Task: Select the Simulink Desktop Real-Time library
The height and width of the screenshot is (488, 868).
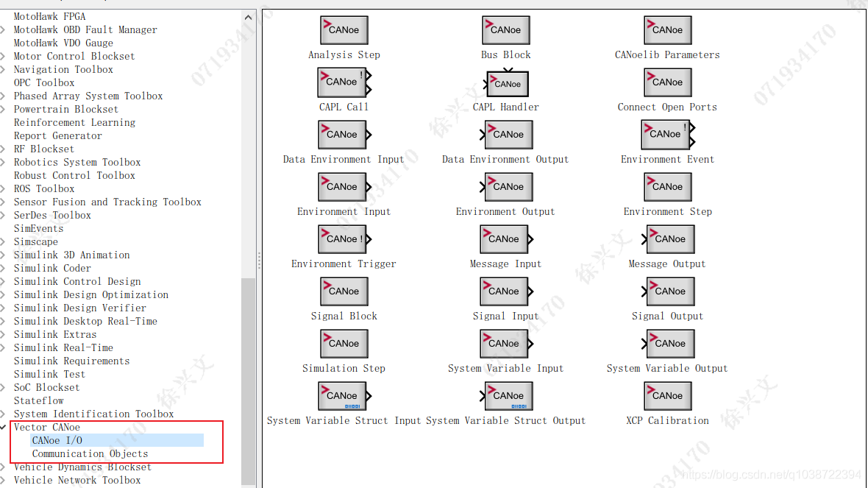Action: tap(85, 321)
